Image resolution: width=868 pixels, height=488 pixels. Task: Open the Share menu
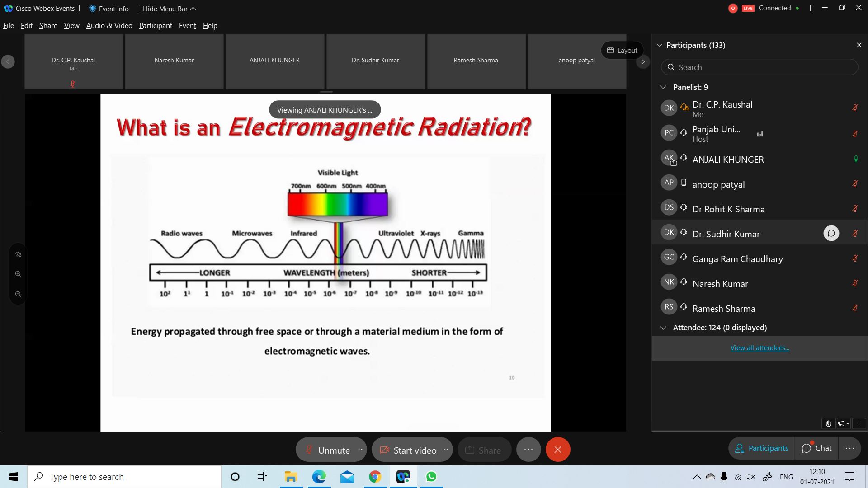click(x=48, y=25)
